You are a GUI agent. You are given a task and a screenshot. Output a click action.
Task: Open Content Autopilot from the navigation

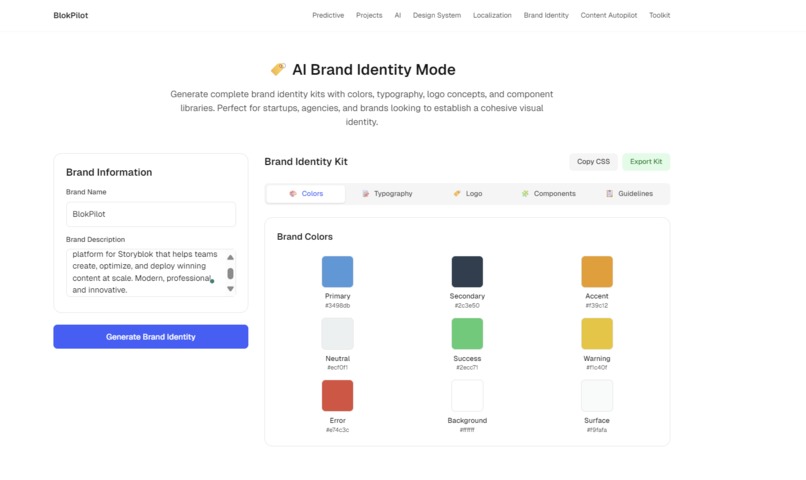pyautogui.click(x=609, y=15)
